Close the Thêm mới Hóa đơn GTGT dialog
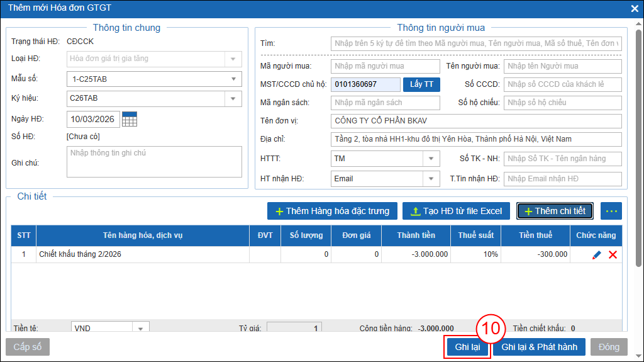Screen dimensions: 644x362 pyautogui.click(x=634, y=8)
